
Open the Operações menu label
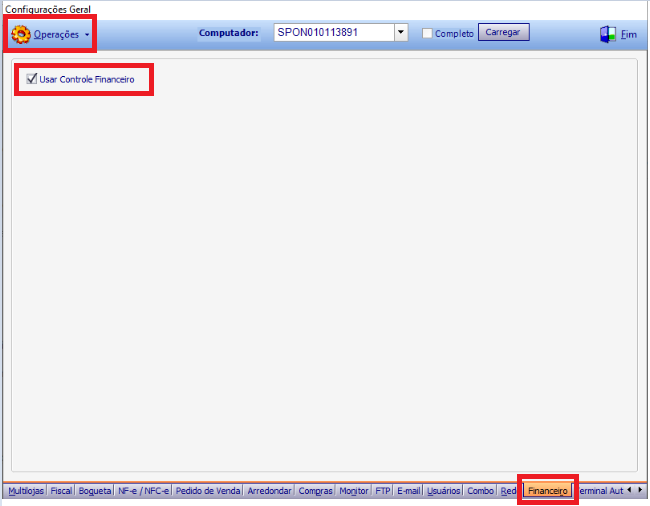(x=56, y=34)
